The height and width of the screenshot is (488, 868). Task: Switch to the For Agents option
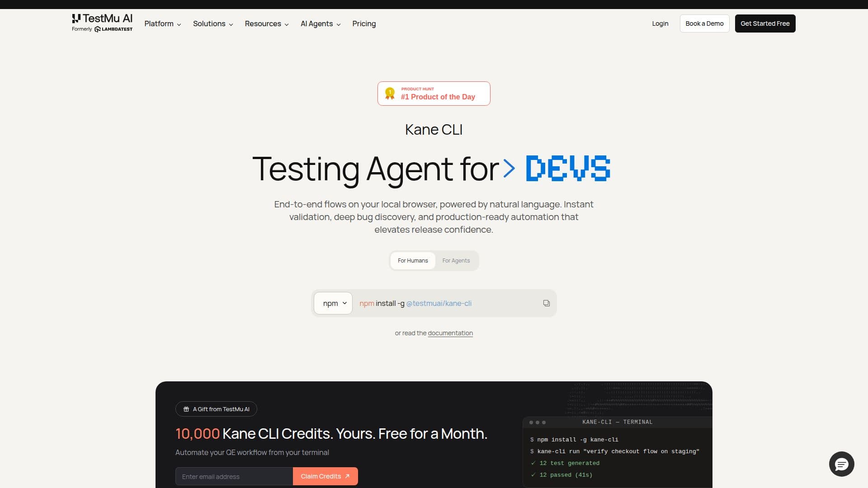point(456,261)
